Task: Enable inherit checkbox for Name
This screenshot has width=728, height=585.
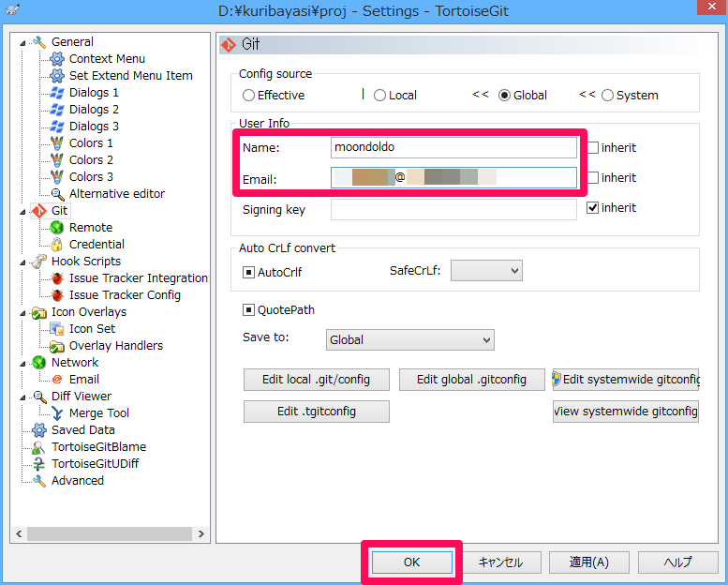Action: (593, 148)
